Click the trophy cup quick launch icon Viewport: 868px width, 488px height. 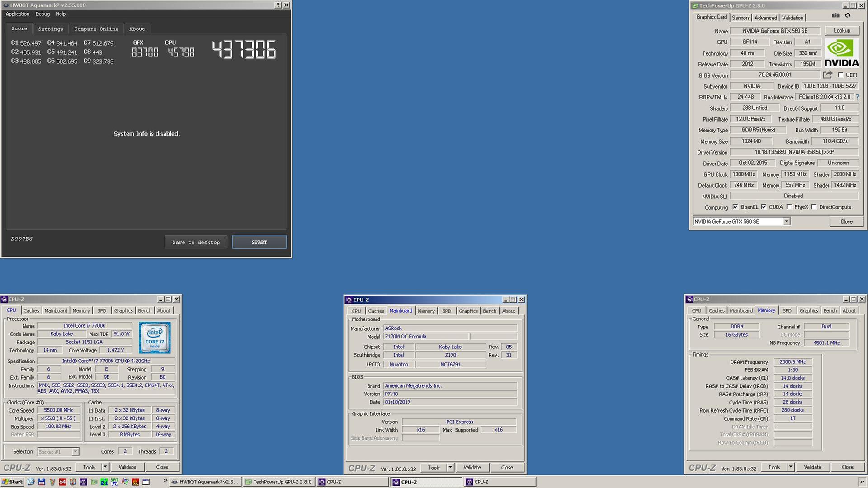52,482
